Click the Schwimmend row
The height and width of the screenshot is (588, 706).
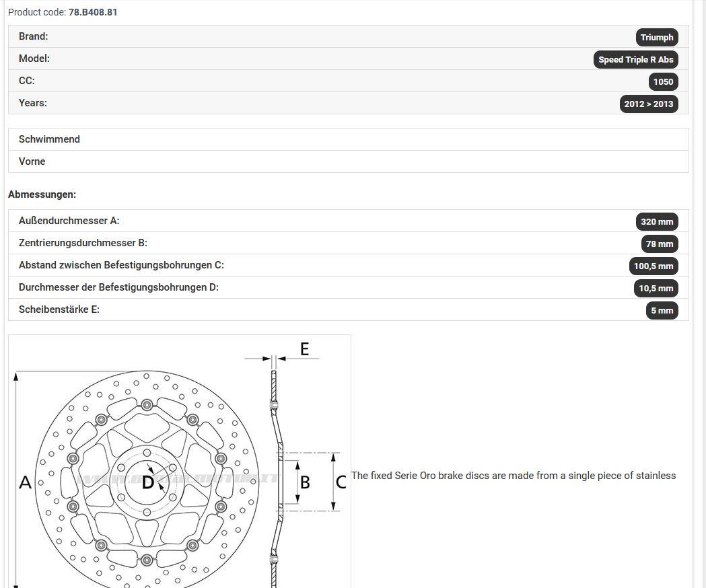pyautogui.click(x=349, y=139)
